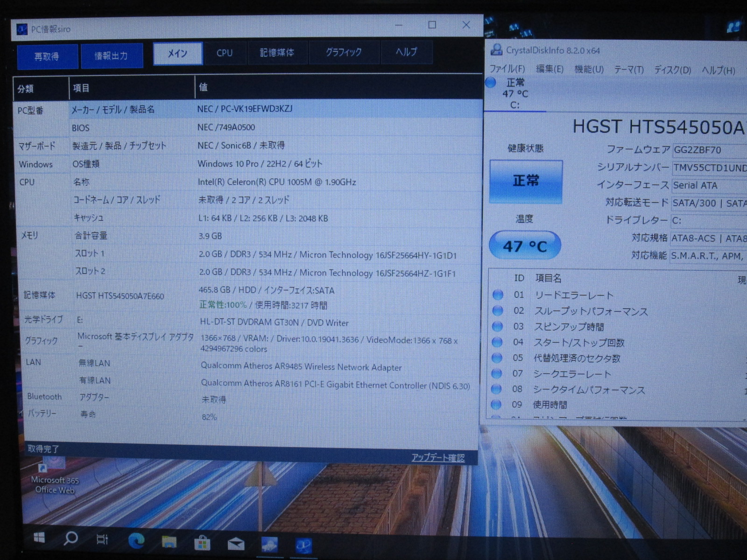Screen dimensions: 747x560
Task: Select the C: disk entry at top
Action: (x=515, y=94)
